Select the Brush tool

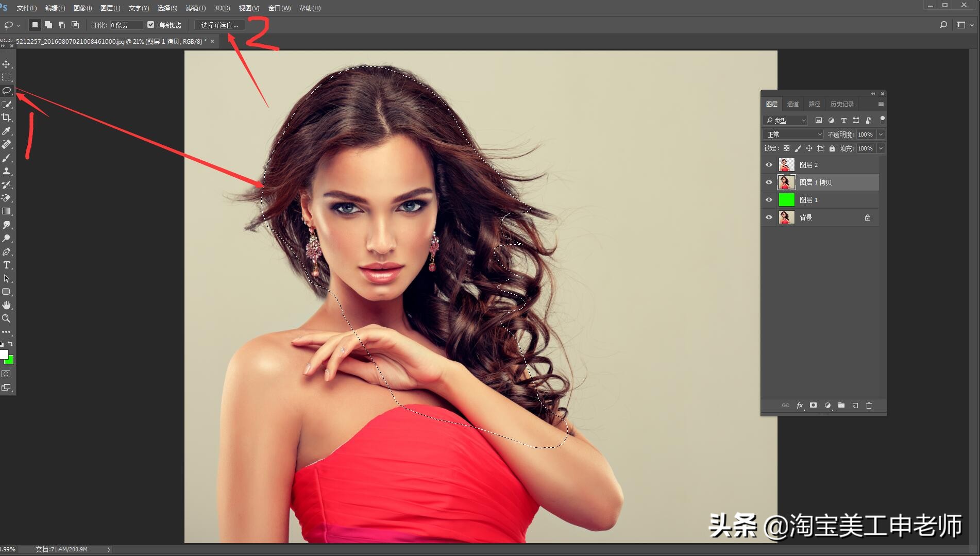(6, 158)
